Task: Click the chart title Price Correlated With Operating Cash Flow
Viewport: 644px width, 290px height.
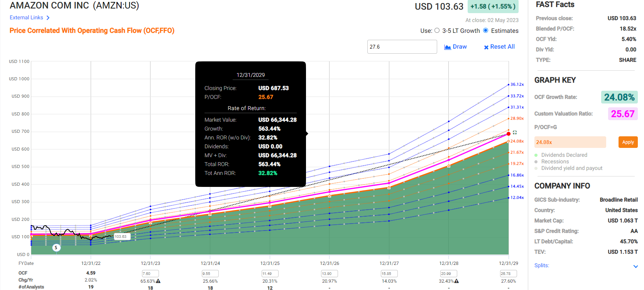Action: (x=92, y=31)
